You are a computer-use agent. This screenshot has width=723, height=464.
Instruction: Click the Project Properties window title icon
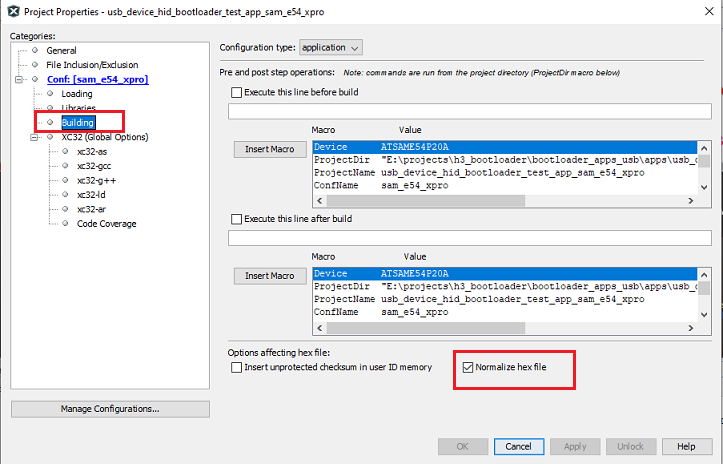coord(11,9)
